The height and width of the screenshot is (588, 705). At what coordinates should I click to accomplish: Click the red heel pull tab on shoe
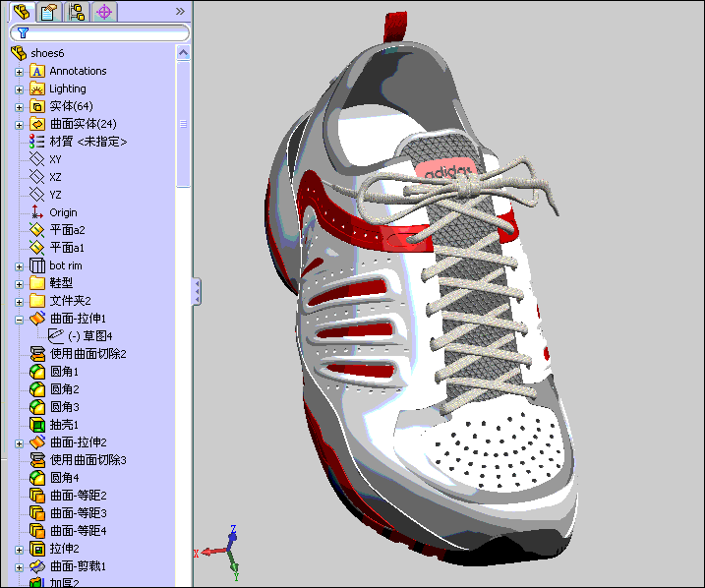tap(395, 28)
